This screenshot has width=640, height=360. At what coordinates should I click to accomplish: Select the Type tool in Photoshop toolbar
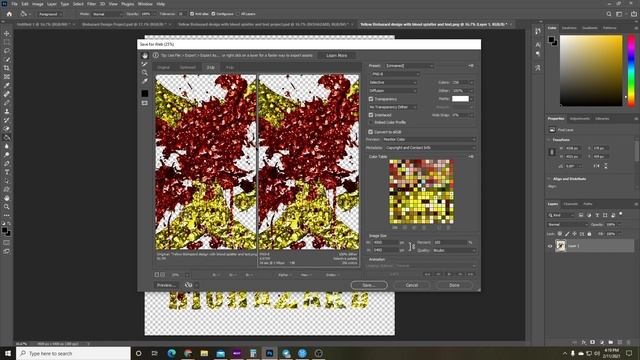coord(7,172)
